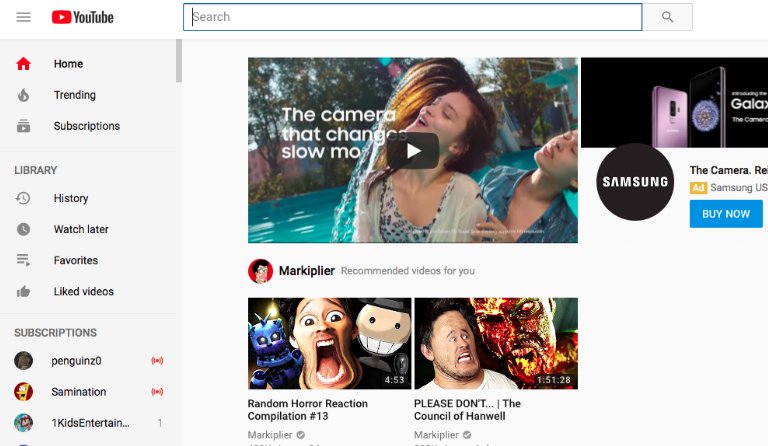Click the BUY NOW button
The width and height of the screenshot is (768, 446).
[x=726, y=214]
